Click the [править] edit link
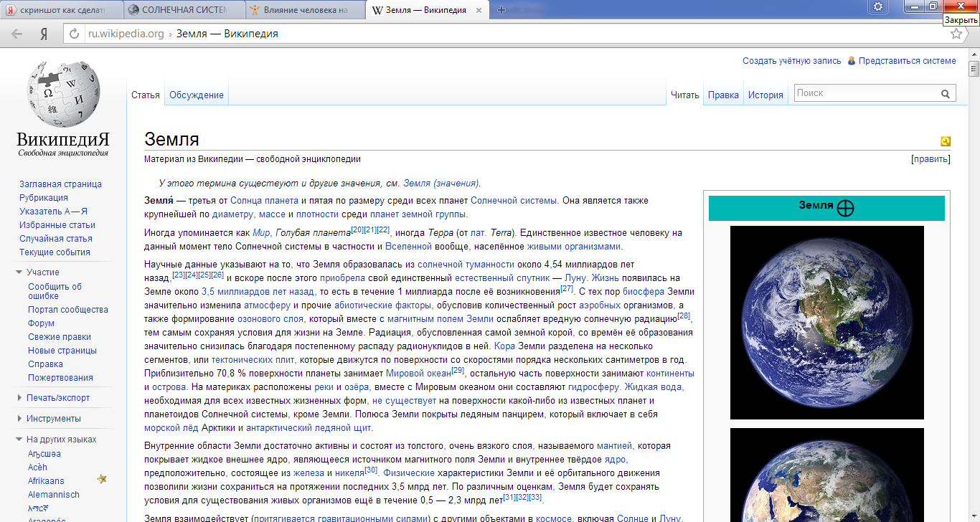980x522 pixels. coord(930,159)
